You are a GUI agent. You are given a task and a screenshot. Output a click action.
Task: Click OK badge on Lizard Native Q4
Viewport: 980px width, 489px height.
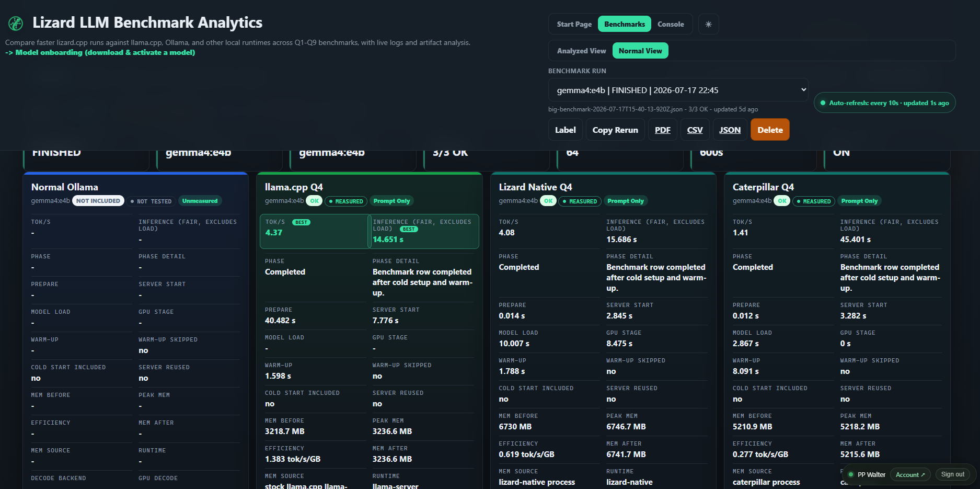coord(548,201)
